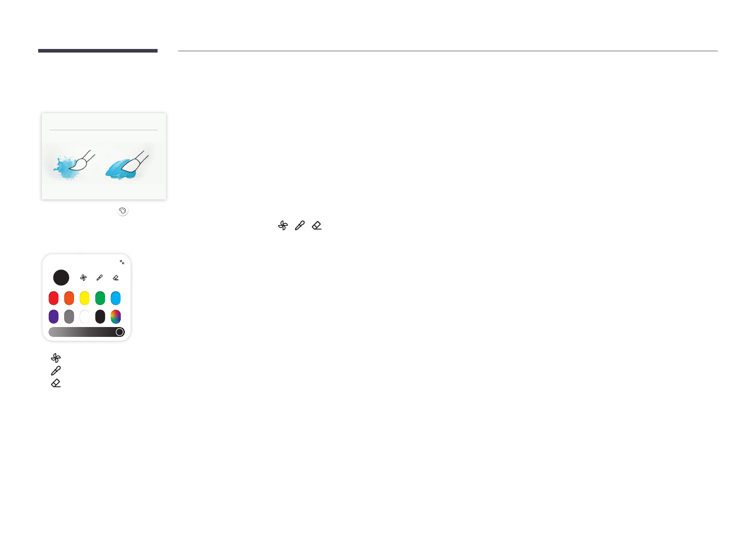Viewport: 756px width, 535px height.
Task: Select the pinwheel color-mix icon inside the palette
Action: [83, 278]
